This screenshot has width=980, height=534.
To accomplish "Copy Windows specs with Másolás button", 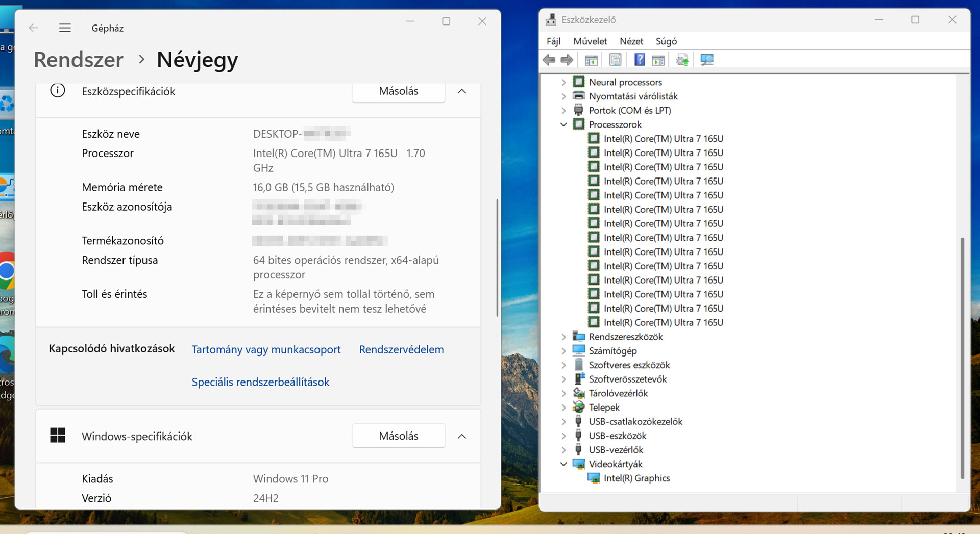I will pos(399,436).
